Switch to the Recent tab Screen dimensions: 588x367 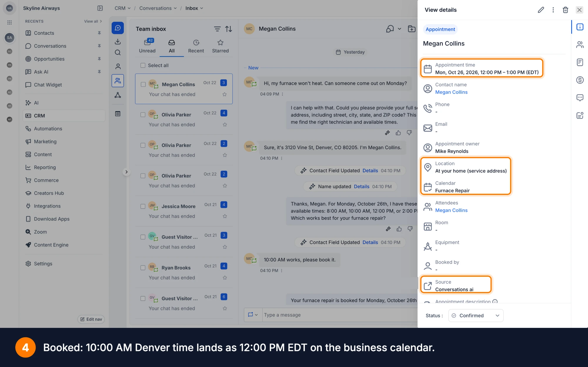pos(196,46)
